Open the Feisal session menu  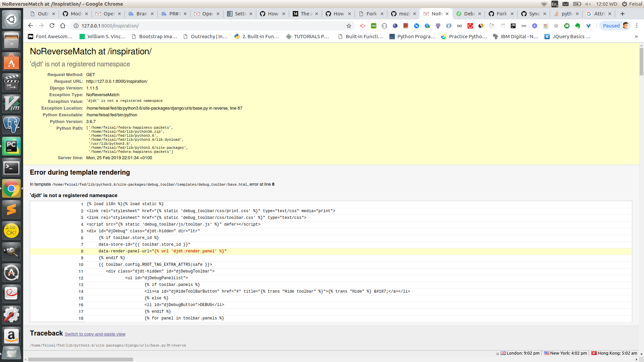[632, 4]
